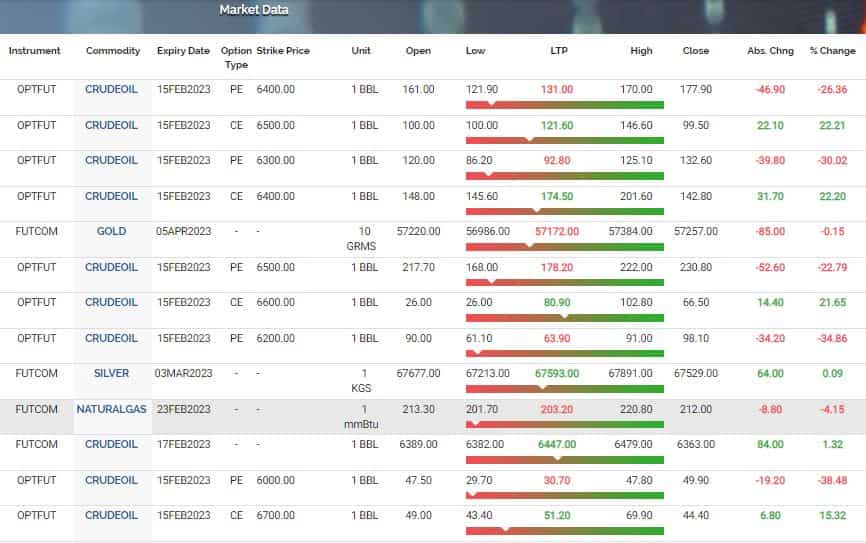Select expiry date 23FEB2023
This screenshot has width=866, height=543.
click(x=183, y=409)
